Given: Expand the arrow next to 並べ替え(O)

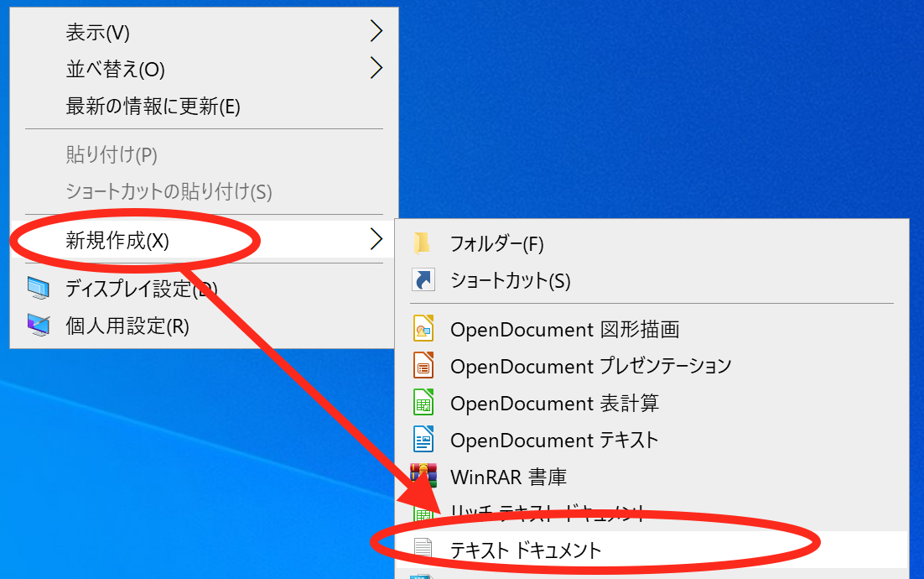Looking at the screenshot, I should tap(376, 67).
